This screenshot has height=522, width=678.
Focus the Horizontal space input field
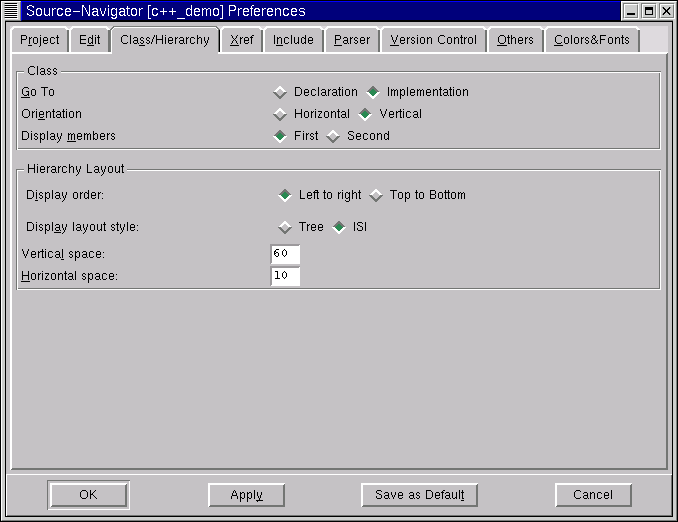(x=285, y=276)
